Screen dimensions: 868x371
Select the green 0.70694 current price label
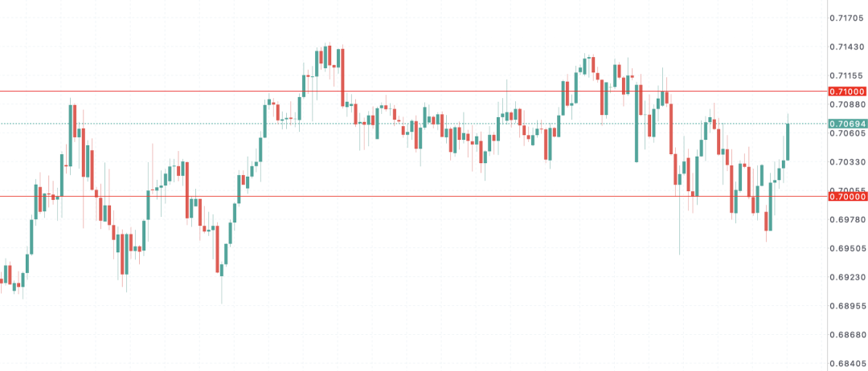coord(846,124)
